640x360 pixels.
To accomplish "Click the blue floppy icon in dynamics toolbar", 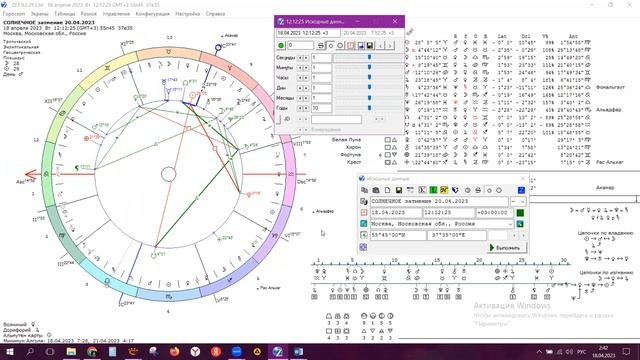I will 361,45.
